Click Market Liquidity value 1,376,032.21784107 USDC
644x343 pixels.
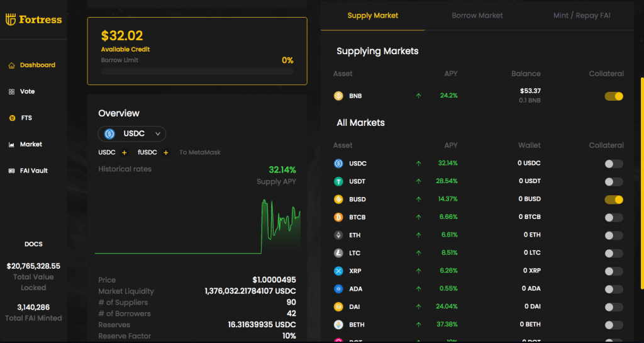[250, 291]
